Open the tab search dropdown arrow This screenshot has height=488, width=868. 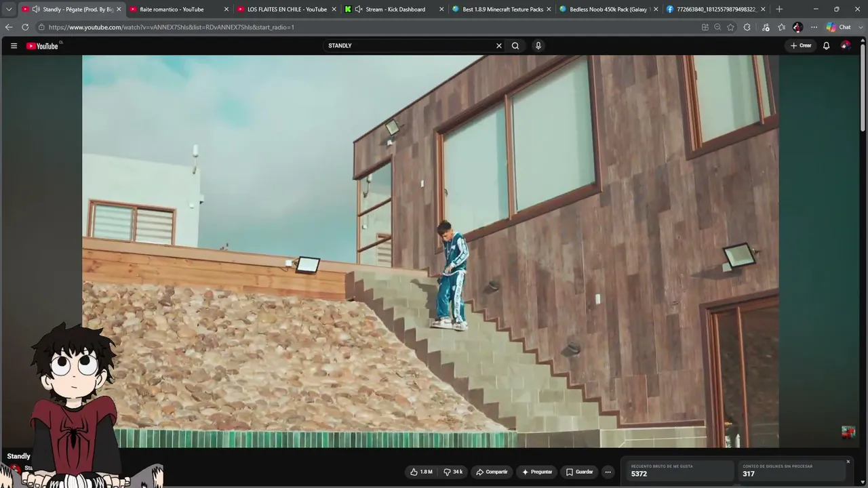[x=9, y=9]
